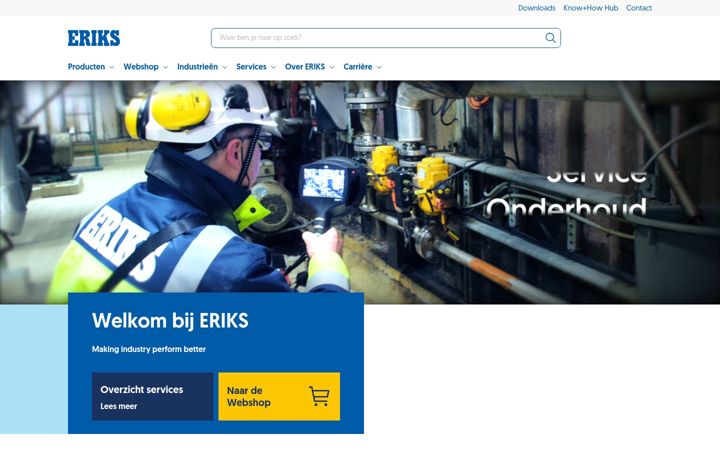Open the Over ERIKS menu

point(304,67)
